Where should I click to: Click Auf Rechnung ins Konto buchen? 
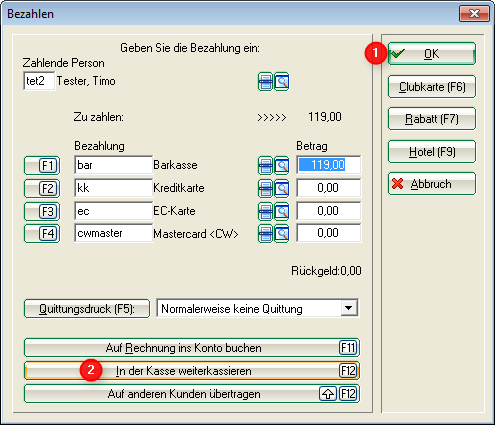192,348
